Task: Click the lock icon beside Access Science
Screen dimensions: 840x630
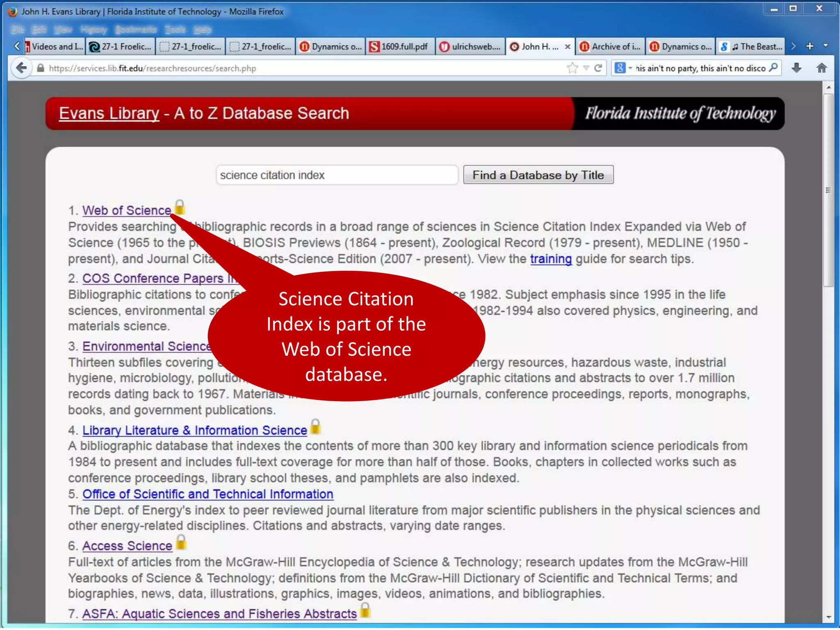Action: click(x=181, y=543)
